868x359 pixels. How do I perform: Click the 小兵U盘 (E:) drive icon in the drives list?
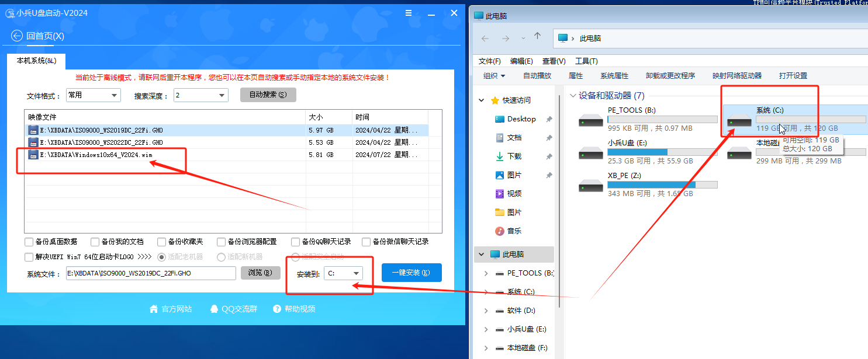tap(590, 153)
